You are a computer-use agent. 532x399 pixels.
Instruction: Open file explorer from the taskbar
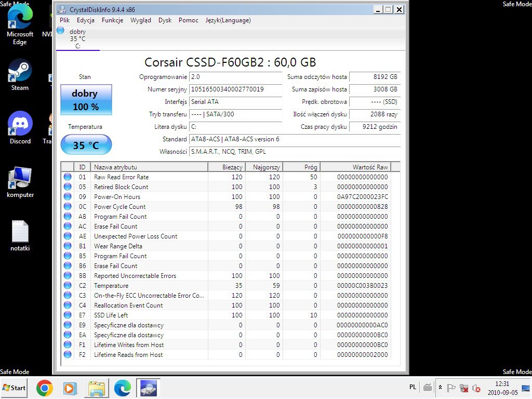point(97,388)
